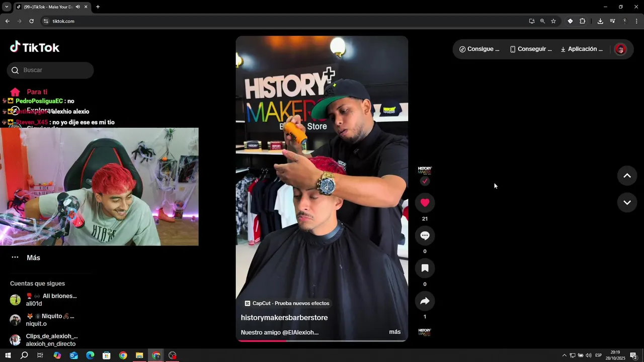Click the Buscar search field
This screenshot has width=644, height=362.
50,70
